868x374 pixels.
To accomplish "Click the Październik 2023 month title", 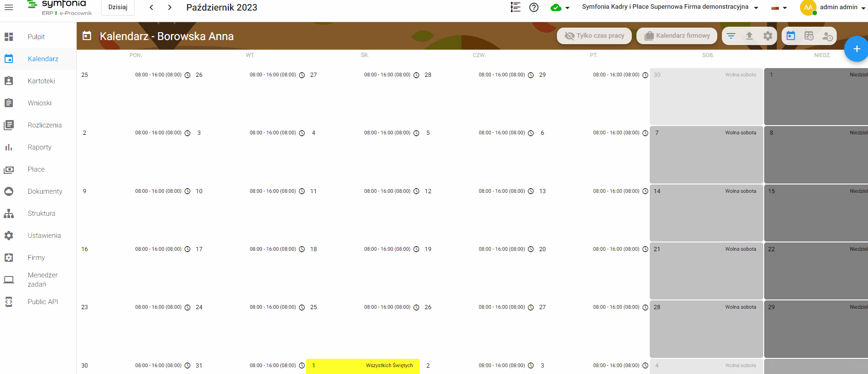I will [x=221, y=7].
